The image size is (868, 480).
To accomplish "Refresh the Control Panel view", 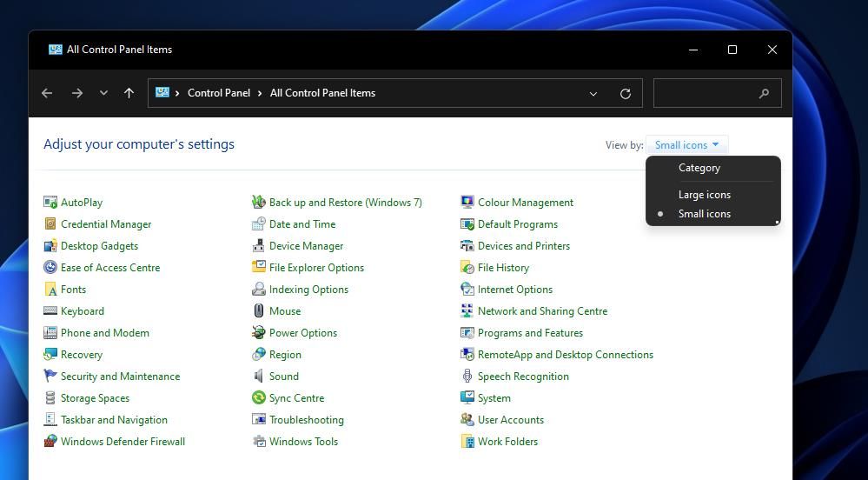I will click(x=626, y=94).
